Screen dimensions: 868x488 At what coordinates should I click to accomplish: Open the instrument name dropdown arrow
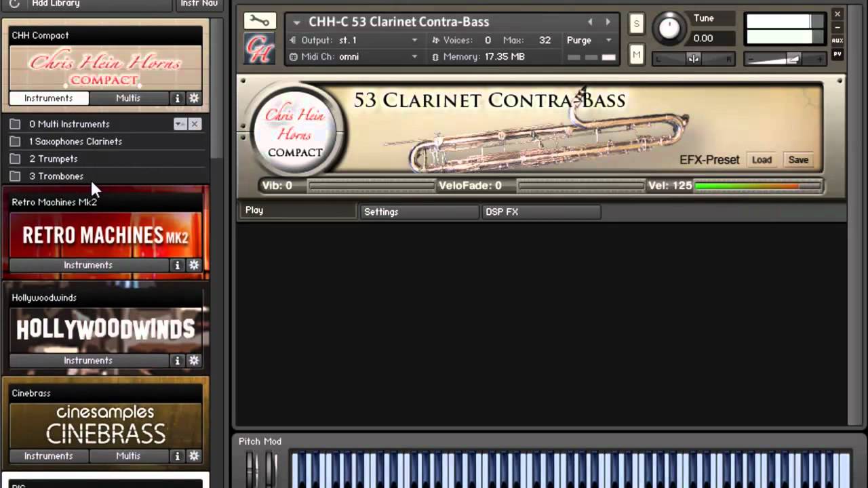[x=296, y=22]
